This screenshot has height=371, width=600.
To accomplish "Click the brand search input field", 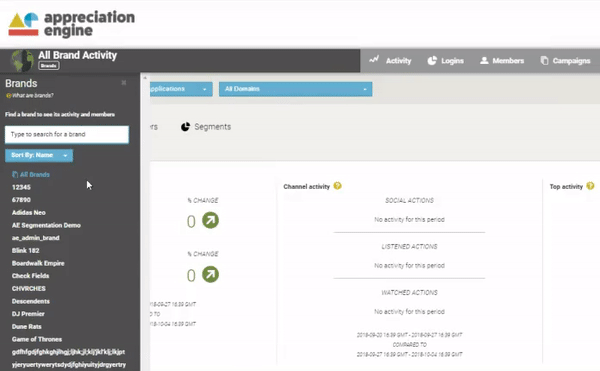I will (x=67, y=135).
